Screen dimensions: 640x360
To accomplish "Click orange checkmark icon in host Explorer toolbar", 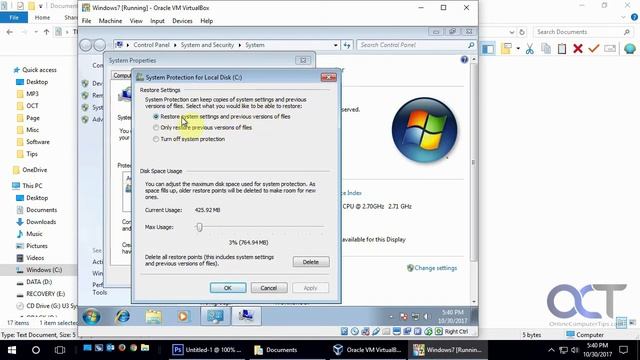I will click(x=593, y=49).
